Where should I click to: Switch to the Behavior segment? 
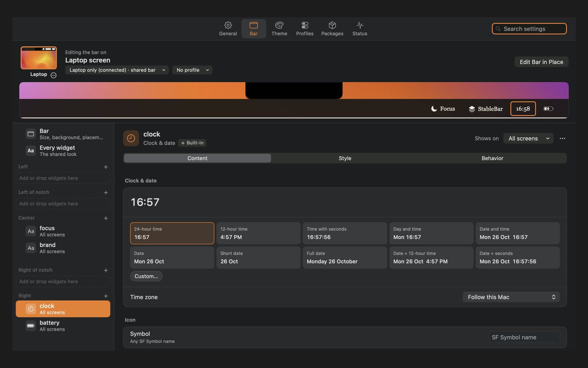pyautogui.click(x=492, y=158)
